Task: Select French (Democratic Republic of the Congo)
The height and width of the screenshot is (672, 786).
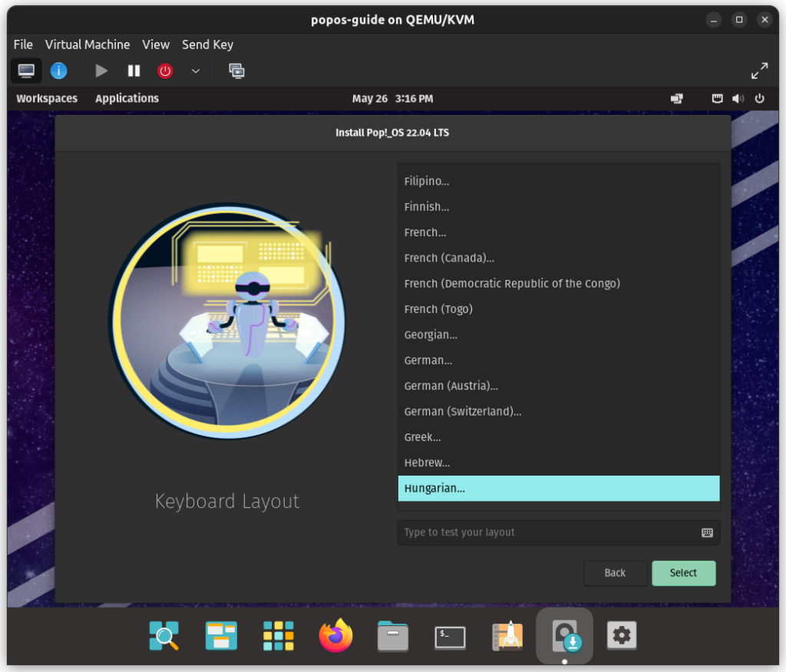Action: tap(559, 283)
